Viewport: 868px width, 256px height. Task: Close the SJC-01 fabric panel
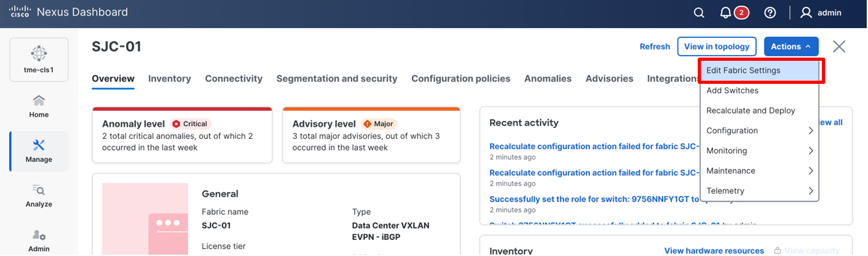tap(839, 47)
